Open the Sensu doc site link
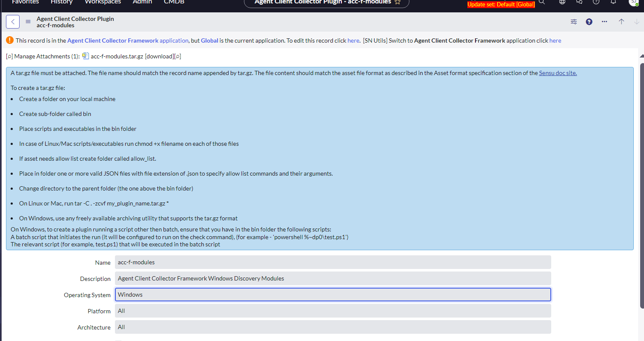Viewport: 644px width, 341px height. point(558,73)
